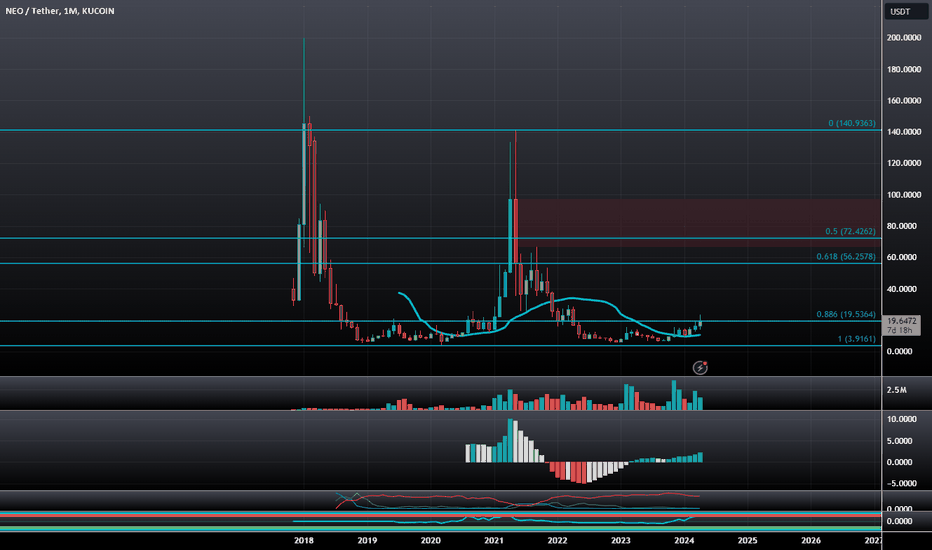Select the red shaded supply zone rectangle
The height and width of the screenshot is (550, 932).
[x=699, y=223]
